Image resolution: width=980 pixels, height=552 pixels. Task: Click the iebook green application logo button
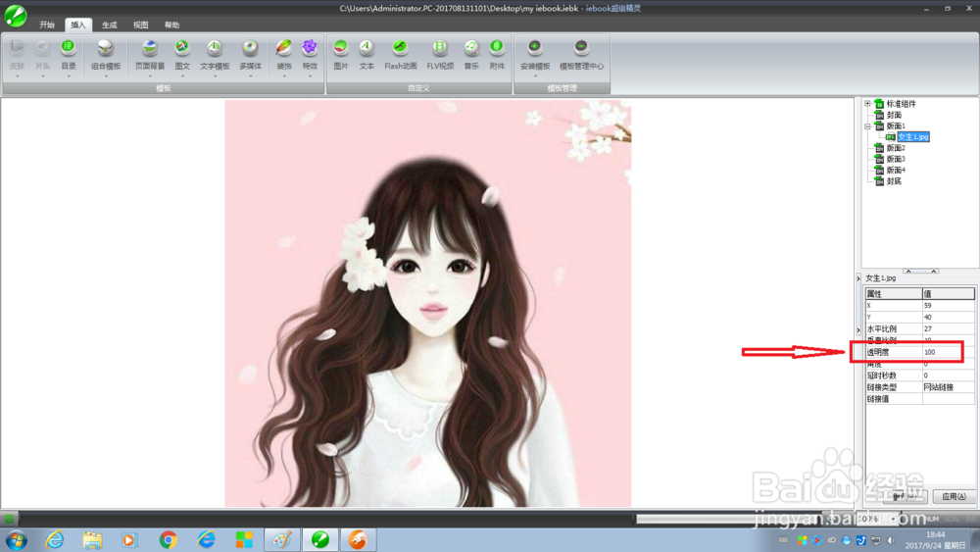pyautogui.click(x=16, y=16)
